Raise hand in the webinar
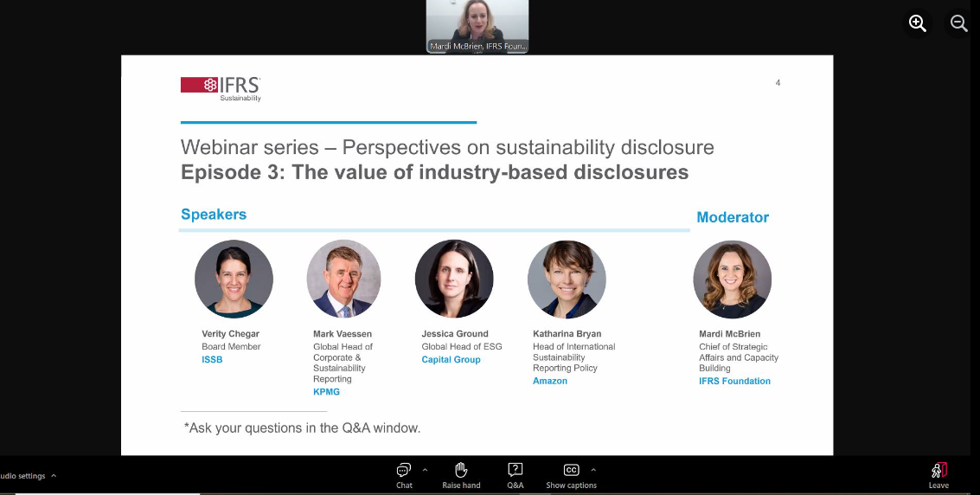Viewport: 980px width, 495px height. [x=461, y=476]
